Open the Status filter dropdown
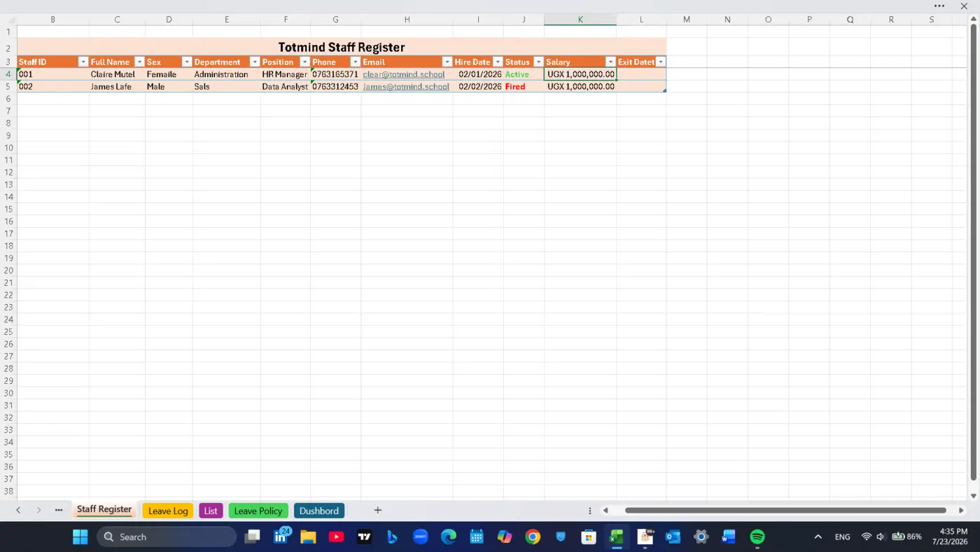The image size is (980, 552). [x=538, y=62]
